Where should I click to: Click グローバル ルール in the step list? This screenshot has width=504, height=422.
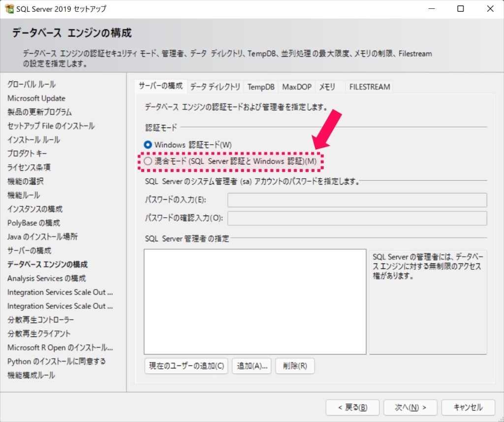coord(31,84)
